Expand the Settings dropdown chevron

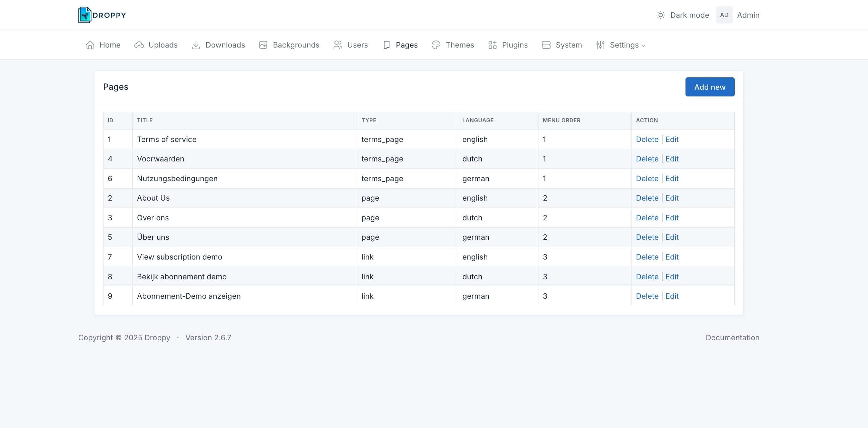click(643, 46)
